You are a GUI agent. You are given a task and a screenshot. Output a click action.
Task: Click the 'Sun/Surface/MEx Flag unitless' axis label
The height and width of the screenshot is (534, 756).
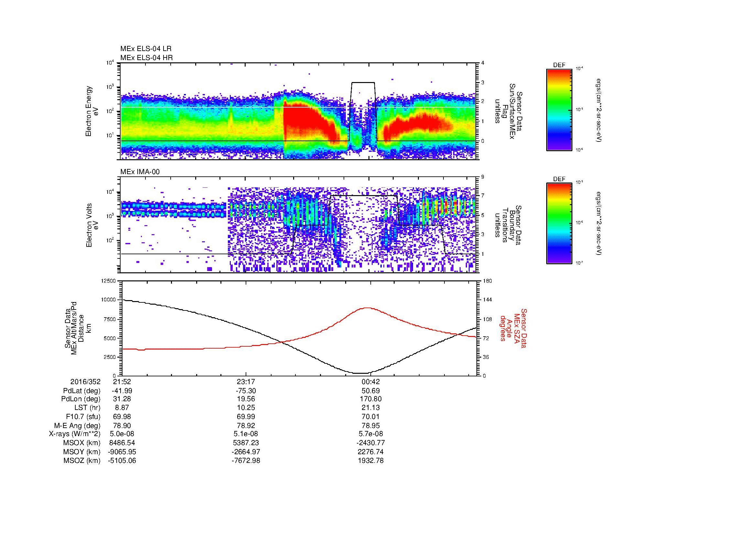point(508,111)
